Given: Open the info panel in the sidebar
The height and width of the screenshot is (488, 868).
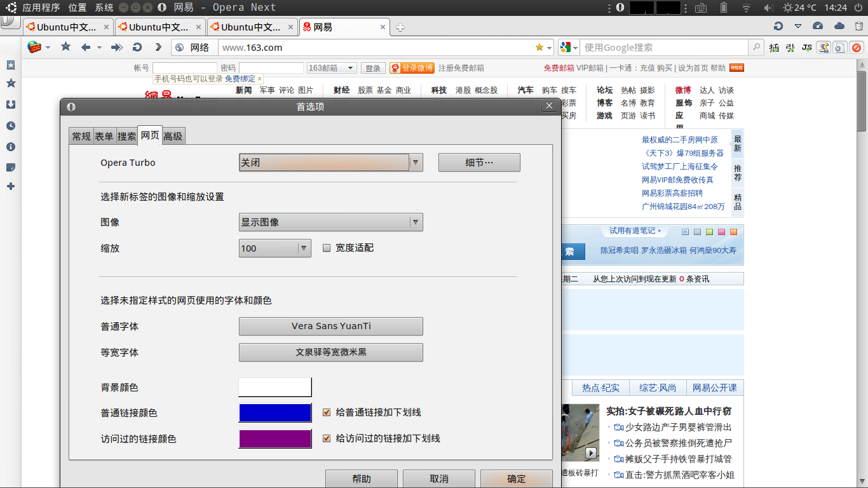Looking at the screenshot, I should (x=11, y=147).
